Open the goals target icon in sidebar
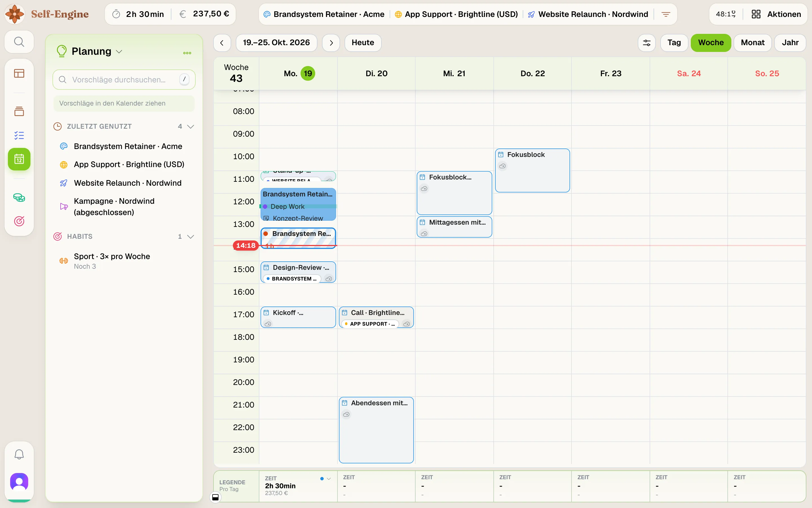The image size is (812, 508). pyautogui.click(x=19, y=221)
